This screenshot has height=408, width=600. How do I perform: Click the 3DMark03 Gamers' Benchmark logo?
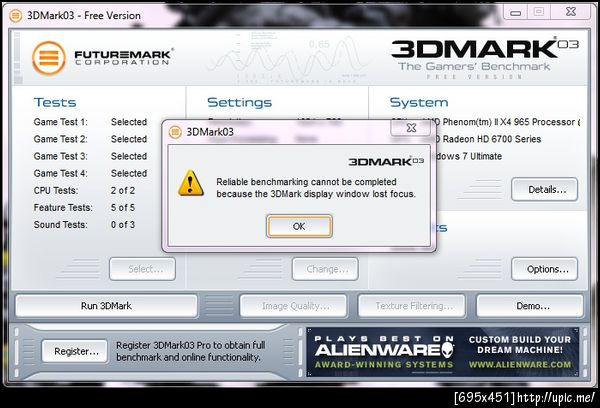click(x=485, y=57)
